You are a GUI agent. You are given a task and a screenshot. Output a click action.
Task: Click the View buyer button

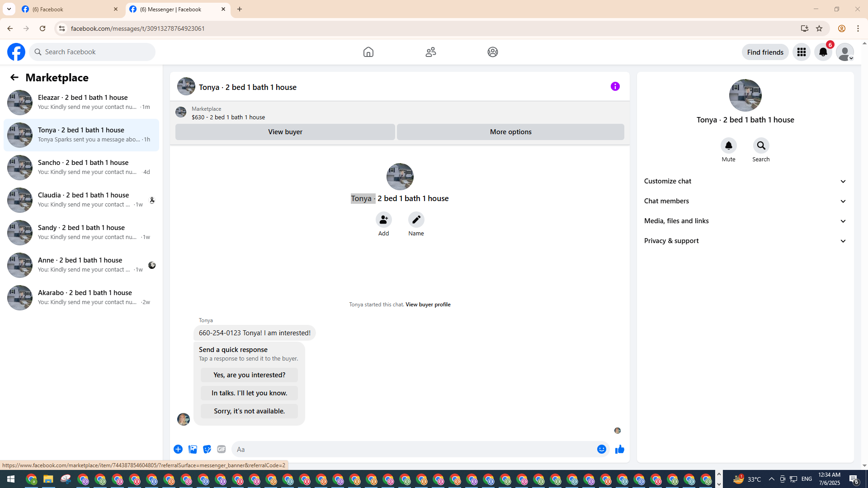(x=285, y=132)
